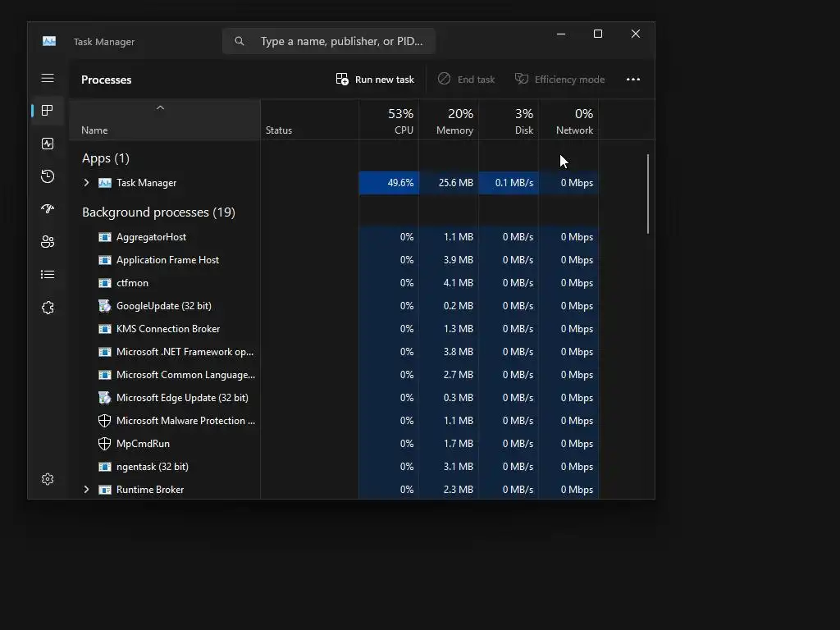Click the 0.3 MB memory value for Edge Update
Viewport: 840px width, 630px height.
[458, 398]
